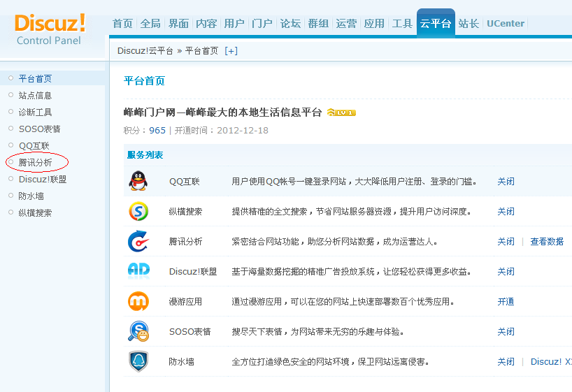Open the 论坛 top menu
The height and width of the screenshot is (392, 572).
(290, 24)
